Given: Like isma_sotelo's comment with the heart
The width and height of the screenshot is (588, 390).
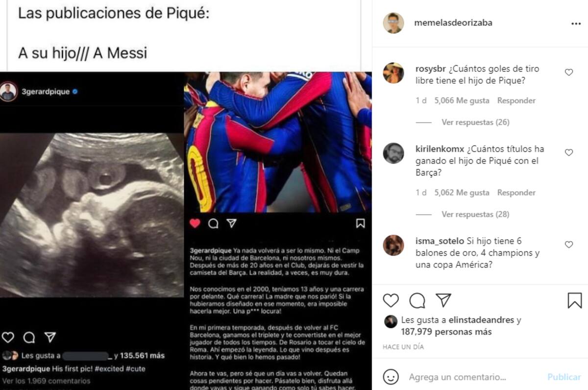Looking at the screenshot, I should click(x=569, y=244).
